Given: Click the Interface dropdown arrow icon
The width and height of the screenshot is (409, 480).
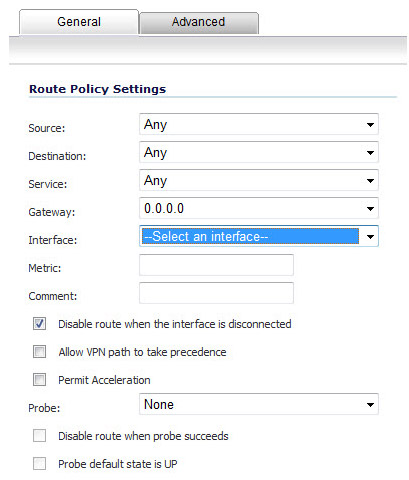Looking at the screenshot, I should click(x=370, y=237).
